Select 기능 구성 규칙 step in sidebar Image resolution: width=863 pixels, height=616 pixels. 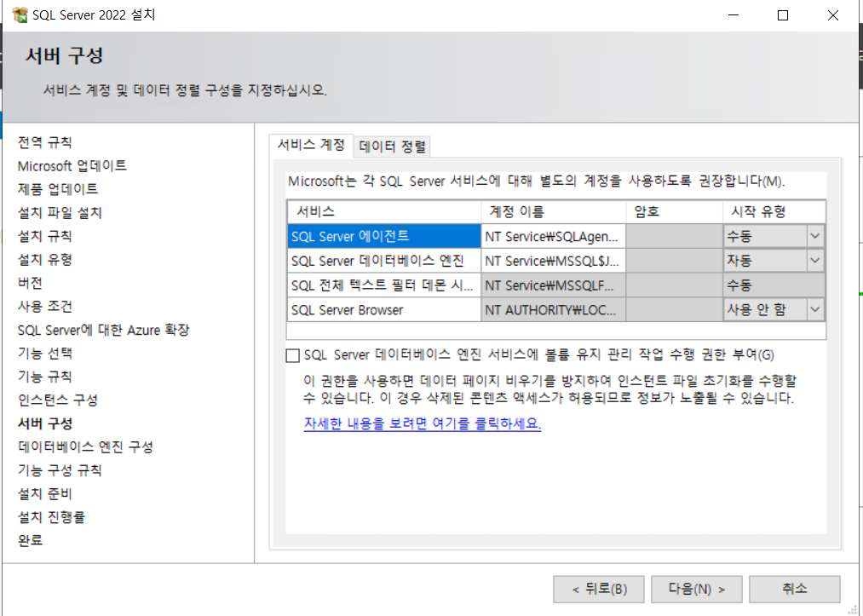[x=60, y=470]
